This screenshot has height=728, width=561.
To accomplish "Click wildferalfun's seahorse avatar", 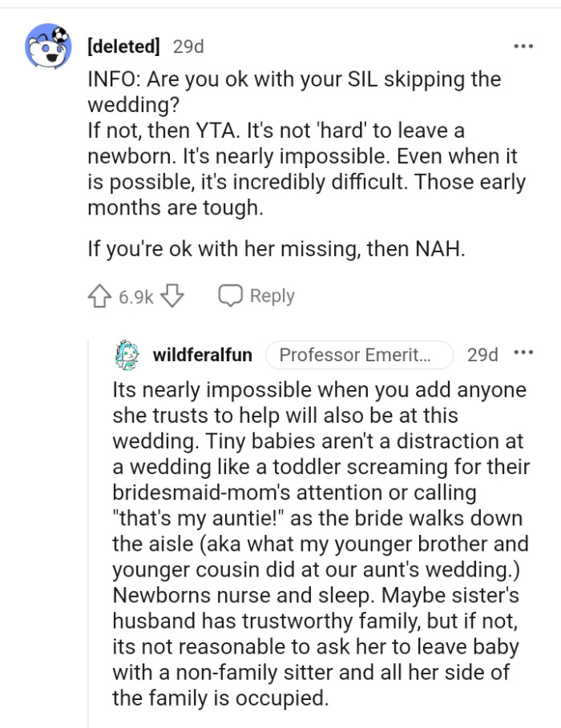I will 125,353.
